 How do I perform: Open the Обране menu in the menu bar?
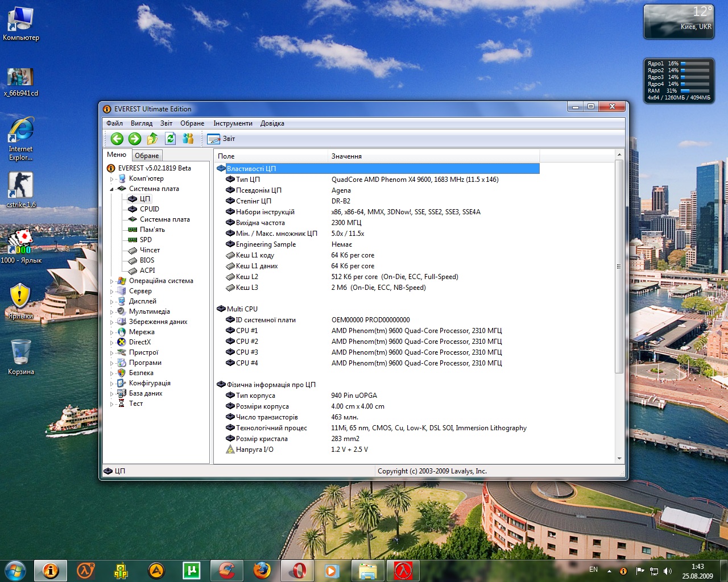(x=192, y=123)
